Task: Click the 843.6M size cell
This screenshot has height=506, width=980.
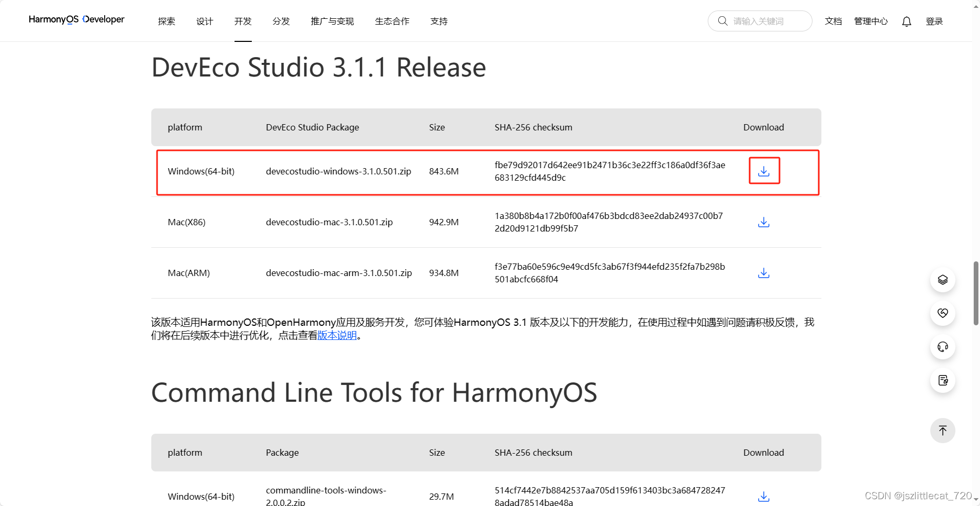Action: click(x=444, y=171)
